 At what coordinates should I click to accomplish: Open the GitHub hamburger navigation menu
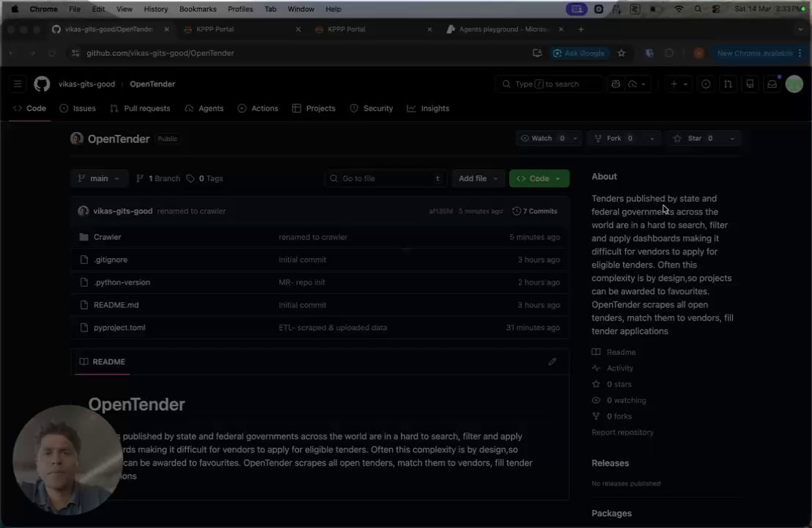pos(18,84)
